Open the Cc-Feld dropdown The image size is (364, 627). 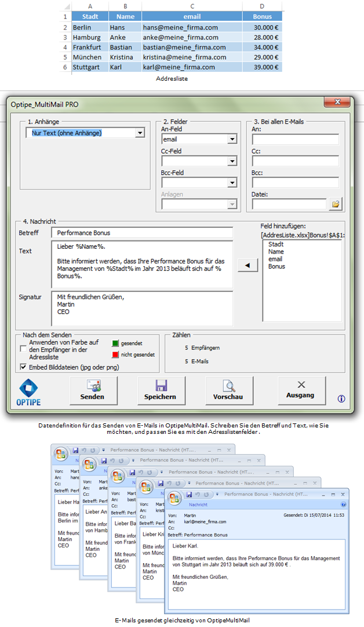pyautogui.click(x=232, y=161)
